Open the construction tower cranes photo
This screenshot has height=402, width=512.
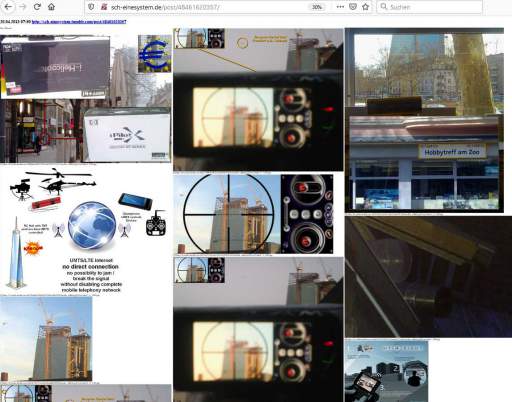coord(46,339)
